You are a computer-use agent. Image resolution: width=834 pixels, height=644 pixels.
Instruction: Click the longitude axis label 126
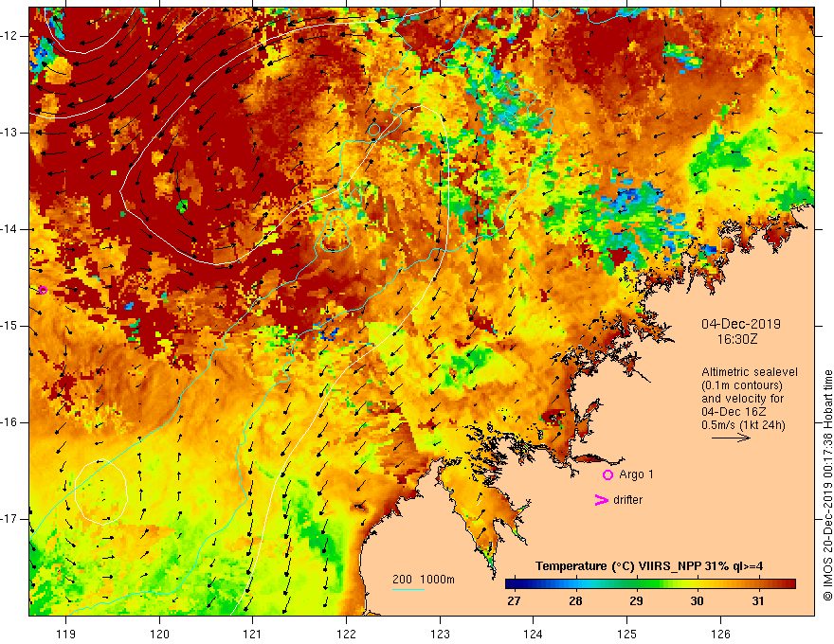[x=720, y=634]
